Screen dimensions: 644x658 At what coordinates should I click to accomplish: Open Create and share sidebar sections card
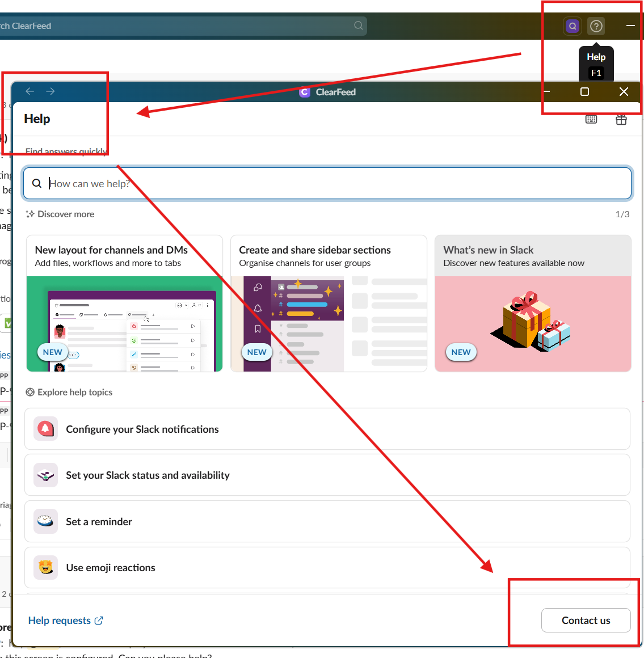pos(329,303)
